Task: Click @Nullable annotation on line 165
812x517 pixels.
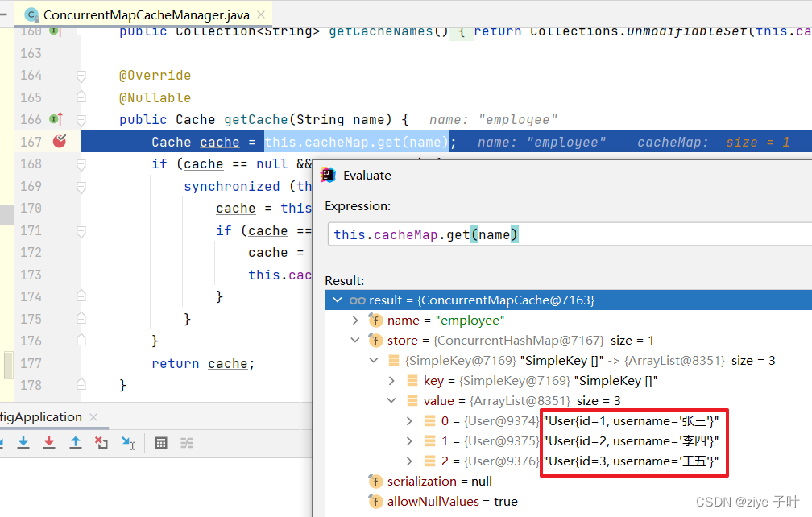Action: (x=155, y=97)
